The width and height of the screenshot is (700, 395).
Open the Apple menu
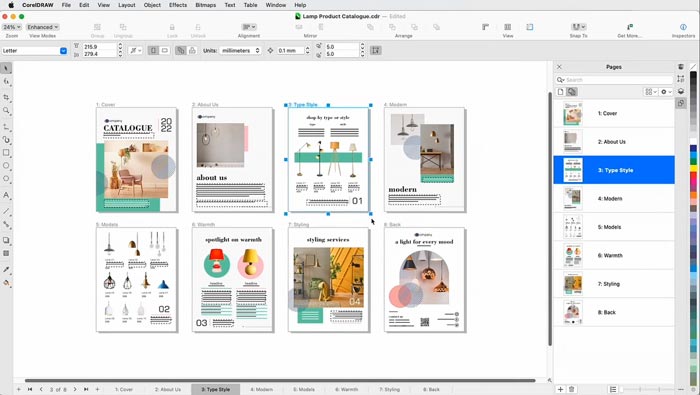coord(11,5)
